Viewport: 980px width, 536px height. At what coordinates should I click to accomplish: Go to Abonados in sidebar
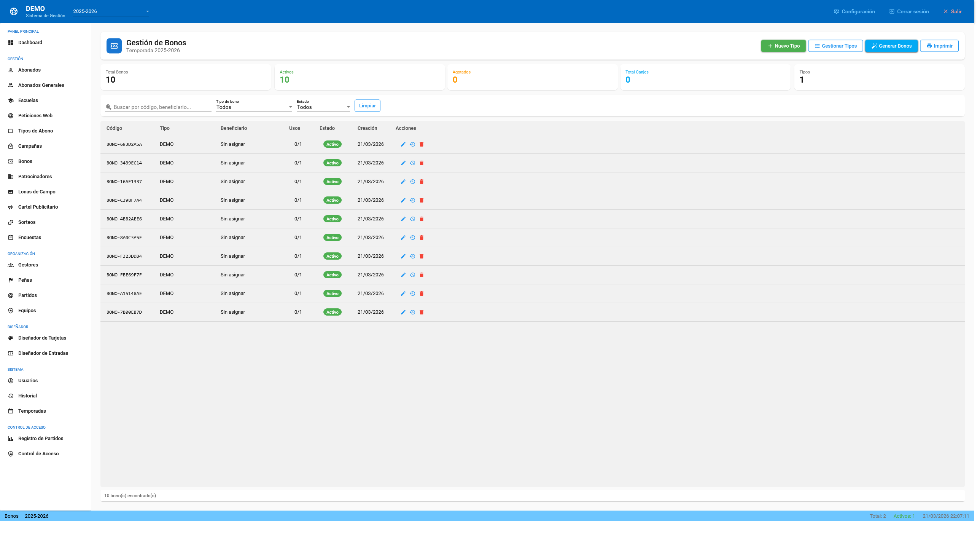(29, 70)
